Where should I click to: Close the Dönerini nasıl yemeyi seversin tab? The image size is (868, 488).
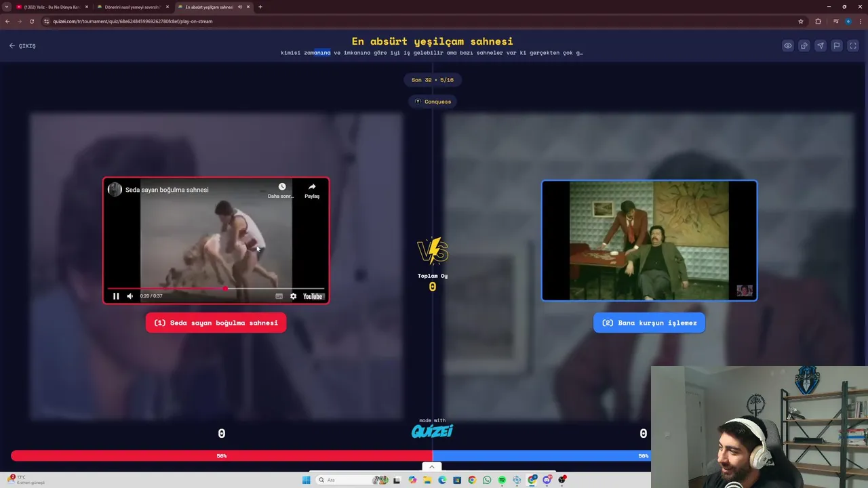click(x=167, y=7)
